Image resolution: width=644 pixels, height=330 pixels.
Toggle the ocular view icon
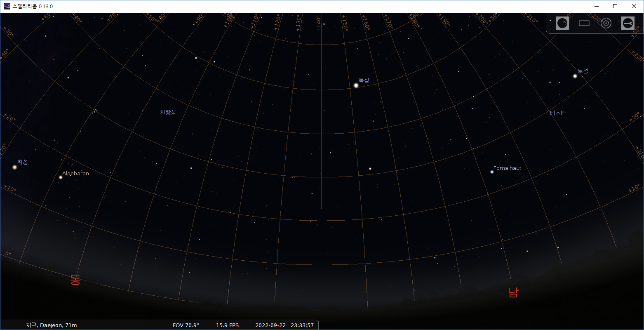pos(562,23)
